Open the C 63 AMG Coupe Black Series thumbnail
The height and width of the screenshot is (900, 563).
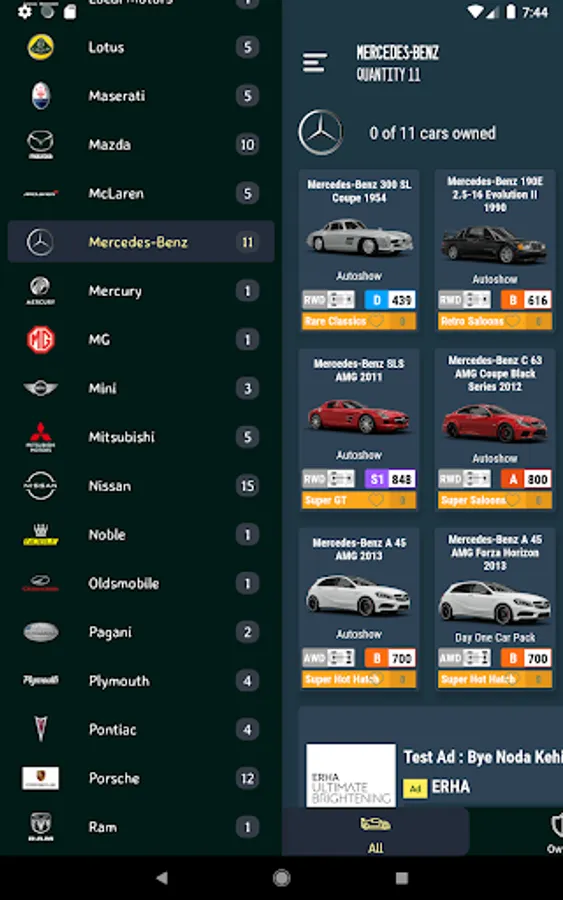coord(494,424)
